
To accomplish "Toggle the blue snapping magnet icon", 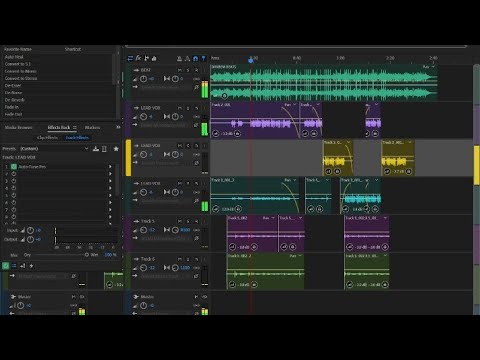I will 196,58.
